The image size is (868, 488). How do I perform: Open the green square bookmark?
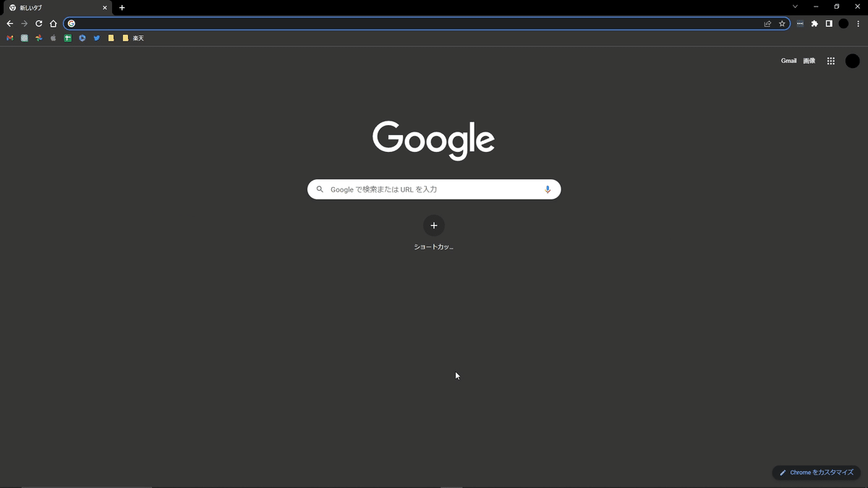(x=68, y=38)
